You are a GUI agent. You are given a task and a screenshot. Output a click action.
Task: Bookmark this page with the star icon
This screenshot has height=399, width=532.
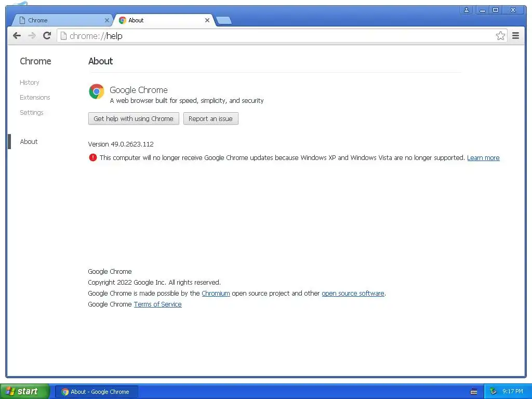pos(500,36)
